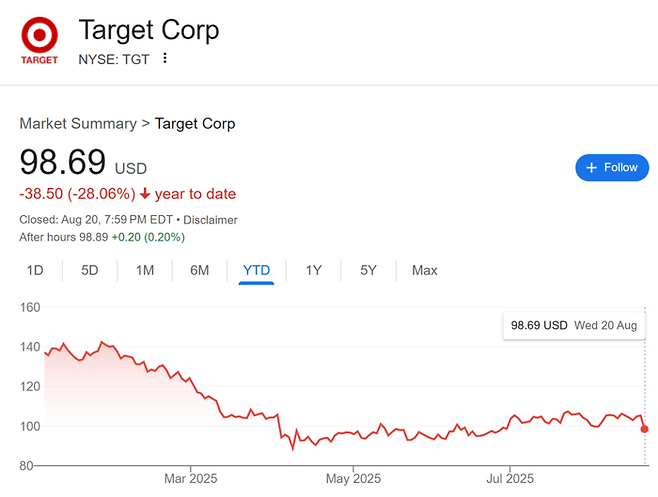Open the Disclaimer link
The image size is (658, 497).
pyautogui.click(x=213, y=219)
